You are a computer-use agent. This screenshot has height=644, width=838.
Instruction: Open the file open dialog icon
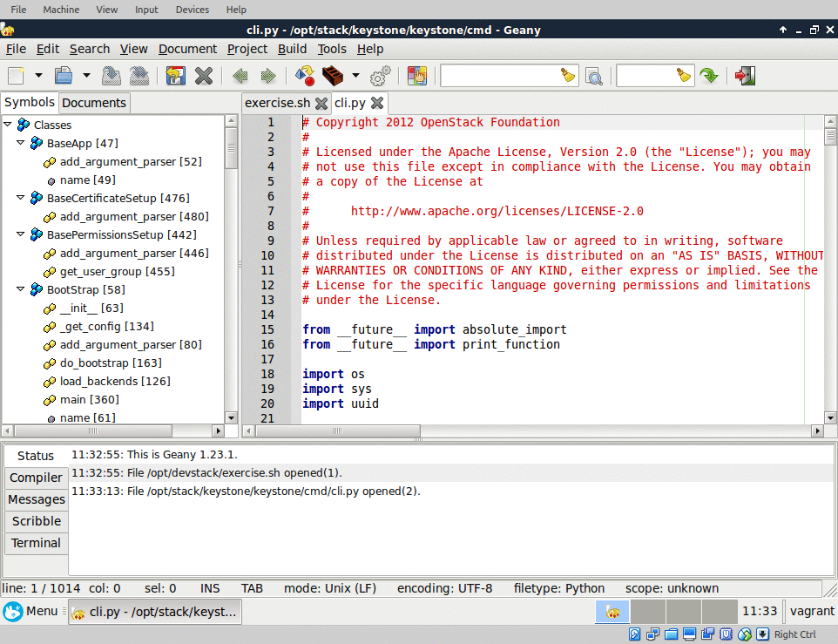(64, 76)
